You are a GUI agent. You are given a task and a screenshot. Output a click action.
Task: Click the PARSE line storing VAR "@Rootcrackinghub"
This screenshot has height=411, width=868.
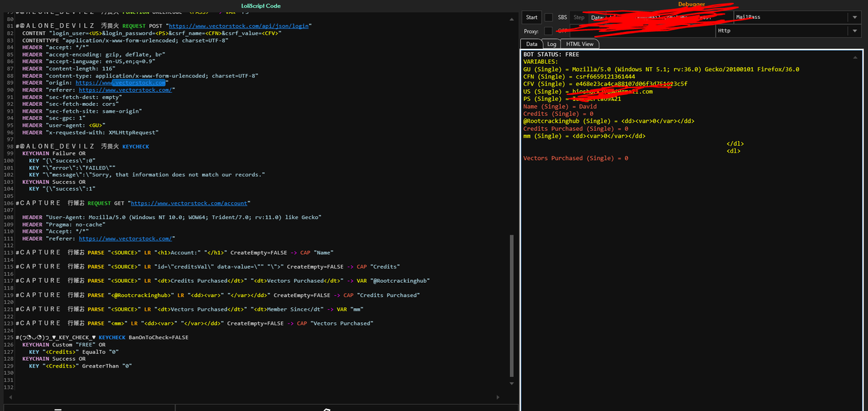point(222,281)
